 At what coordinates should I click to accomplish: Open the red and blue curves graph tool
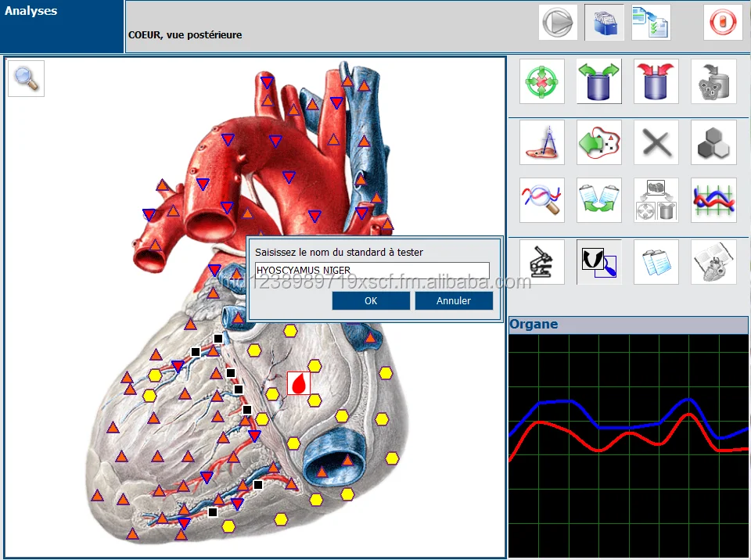[713, 199]
